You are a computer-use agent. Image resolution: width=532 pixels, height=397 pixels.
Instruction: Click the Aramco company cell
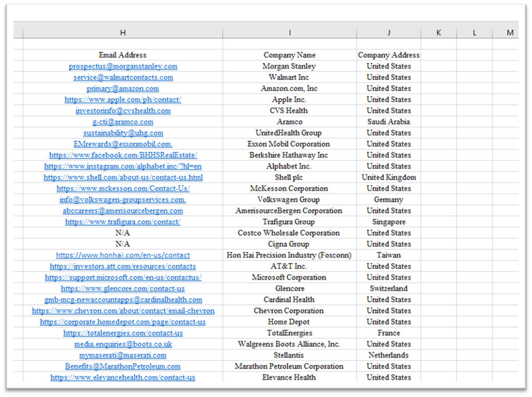(290, 122)
